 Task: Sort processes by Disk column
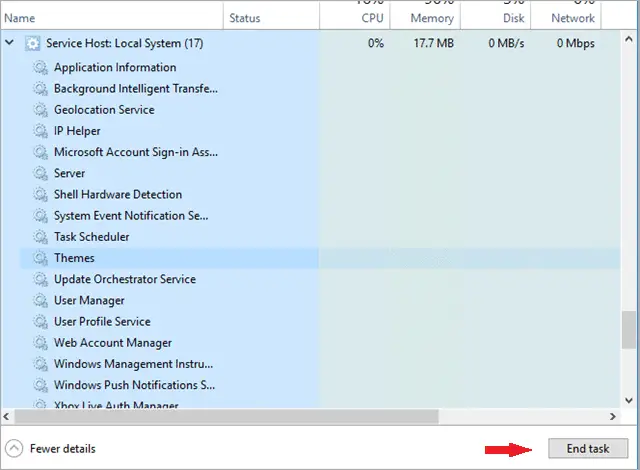tap(496, 16)
